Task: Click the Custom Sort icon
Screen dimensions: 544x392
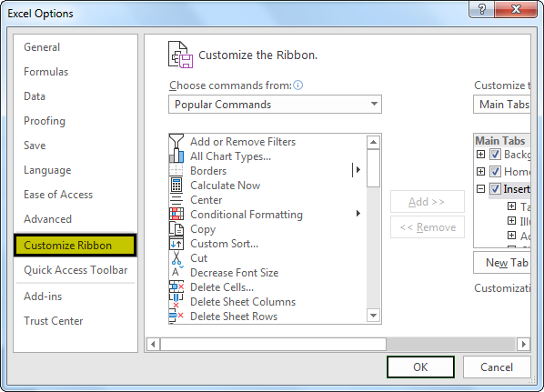Action: (x=176, y=244)
